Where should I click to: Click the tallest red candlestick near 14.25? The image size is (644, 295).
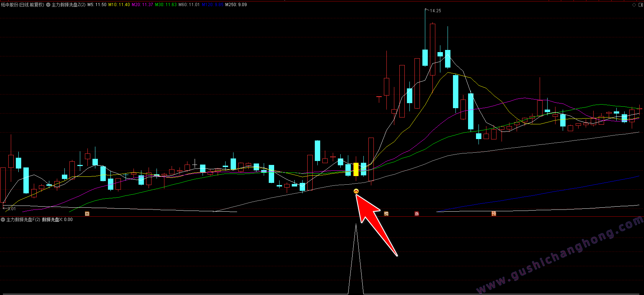click(432, 49)
